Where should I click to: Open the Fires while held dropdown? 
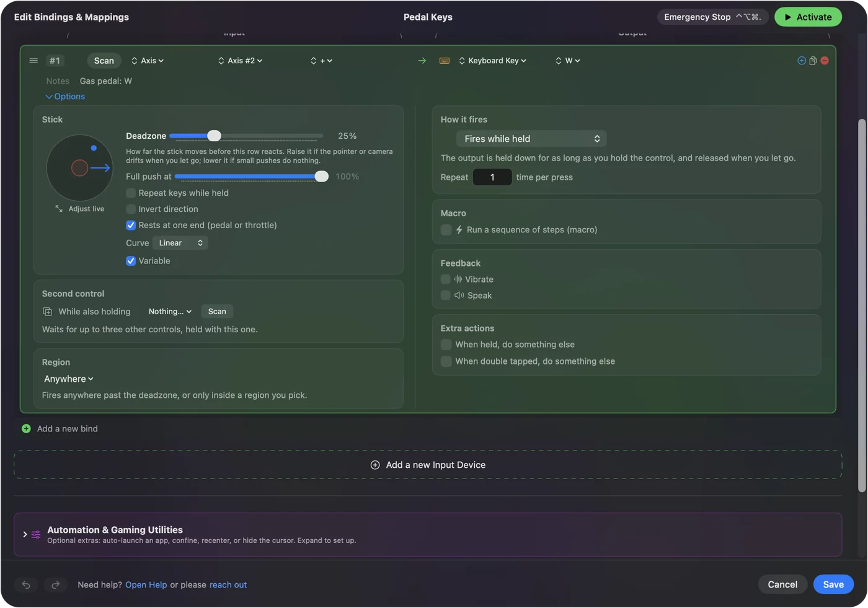click(x=531, y=139)
